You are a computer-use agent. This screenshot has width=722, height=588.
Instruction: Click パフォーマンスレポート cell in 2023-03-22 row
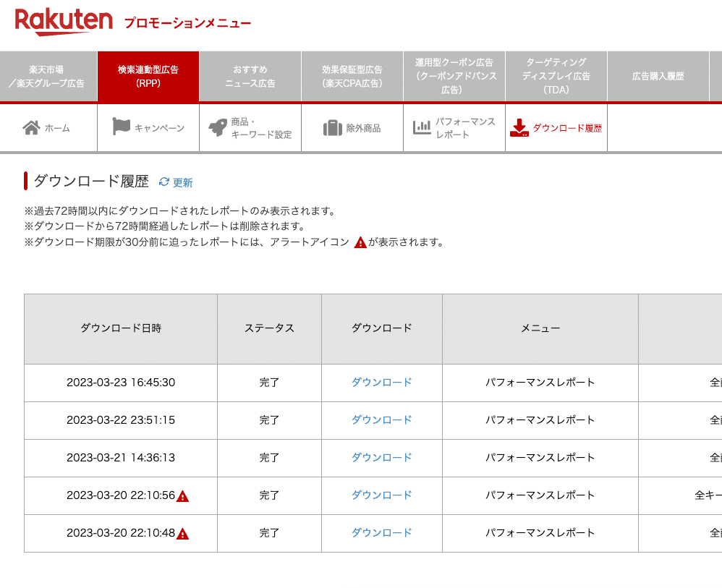click(x=540, y=420)
